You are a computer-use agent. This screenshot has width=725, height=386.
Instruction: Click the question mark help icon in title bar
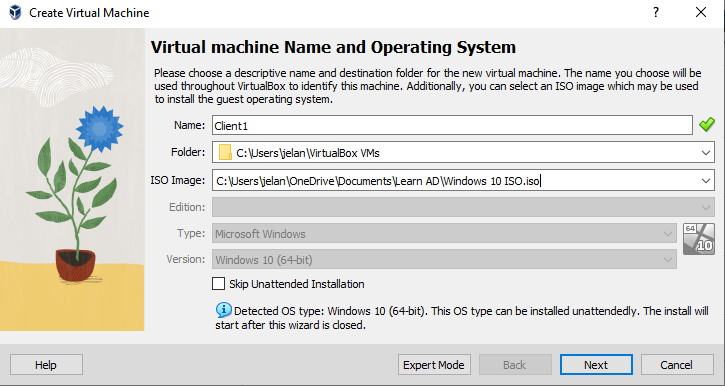point(656,12)
